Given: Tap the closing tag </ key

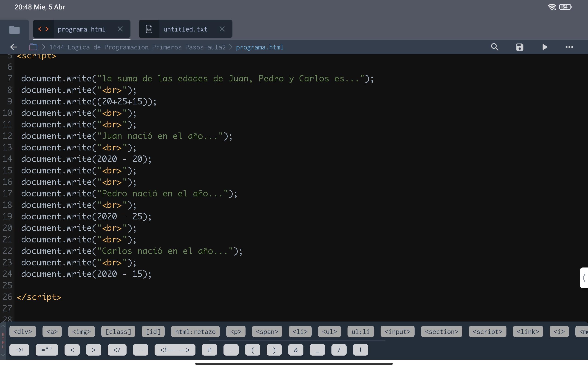Looking at the screenshot, I should [117, 350].
